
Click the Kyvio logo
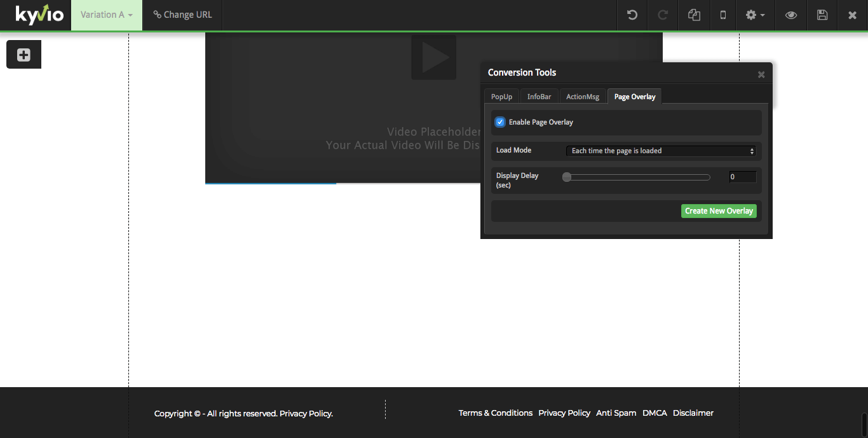(39, 15)
